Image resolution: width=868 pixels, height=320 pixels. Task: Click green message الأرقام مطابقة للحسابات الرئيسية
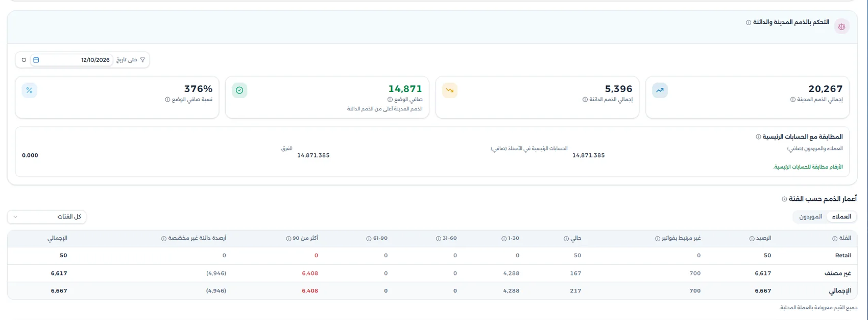click(808, 167)
